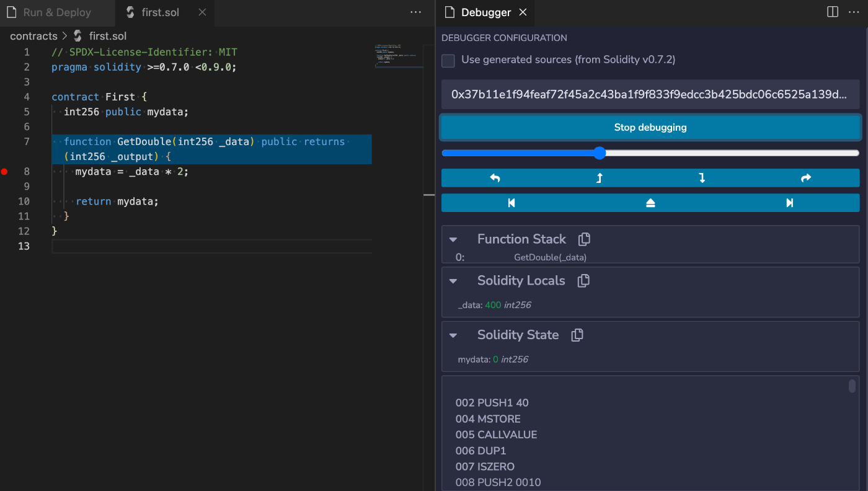868x491 pixels.
Task: Click the int256 public mydata line
Action: [x=126, y=112]
